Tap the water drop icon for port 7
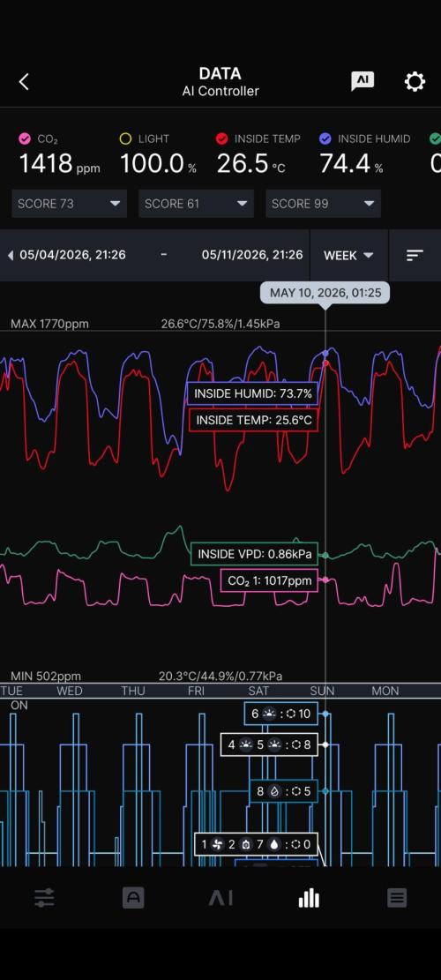Viewport: 441px width, 980px height. [x=273, y=845]
